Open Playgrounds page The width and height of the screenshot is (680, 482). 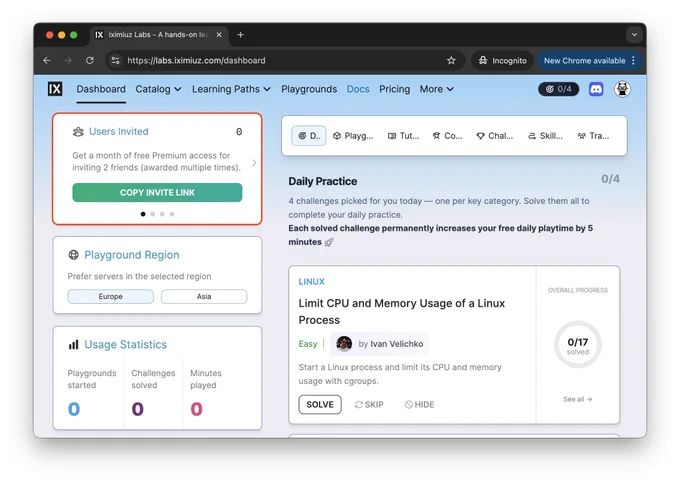tap(309, 89)
